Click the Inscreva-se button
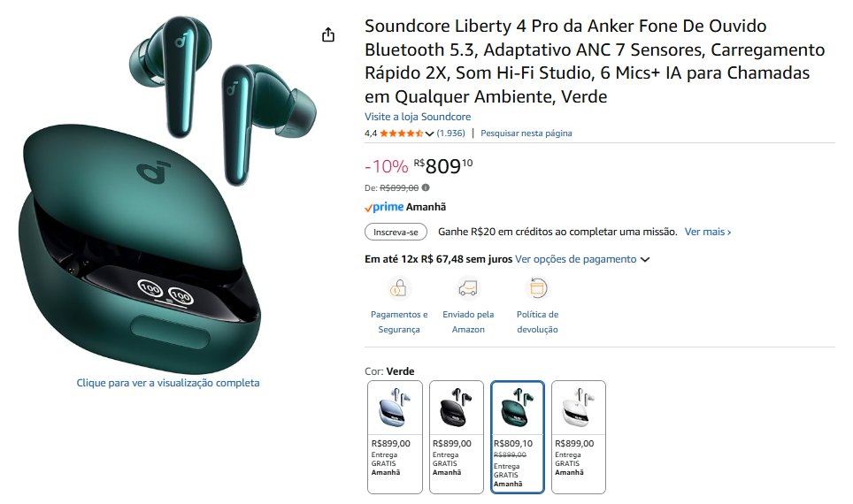Image resolution: width=853 pixels, height=504 pixels. click(396, 233)
